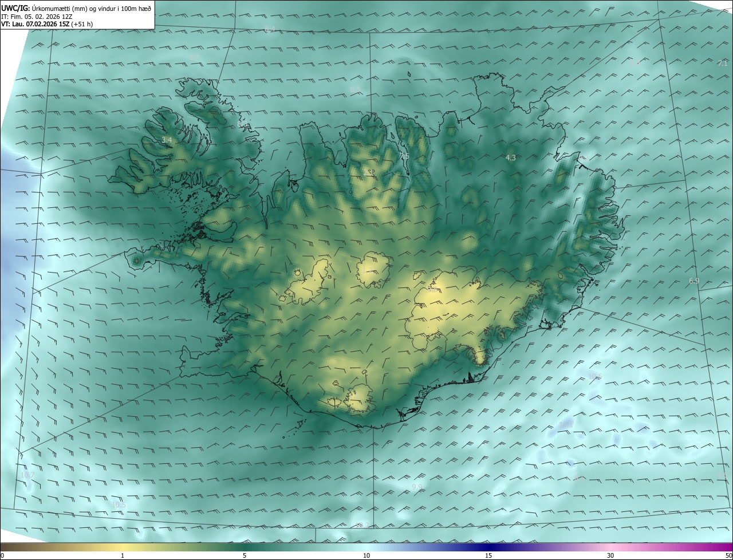Click the 'UWC/IG: Úrkomumætti (mm)' title line
The height and width of the screenshot is (560, 733).
pyautogui.click(x=77, y=8)
